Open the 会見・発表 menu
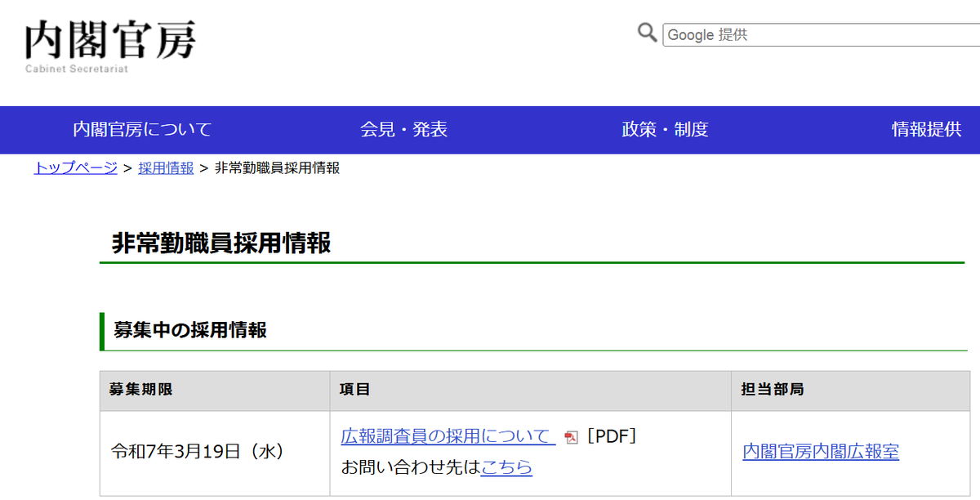 pyautogui.click(x=404, y=129)
